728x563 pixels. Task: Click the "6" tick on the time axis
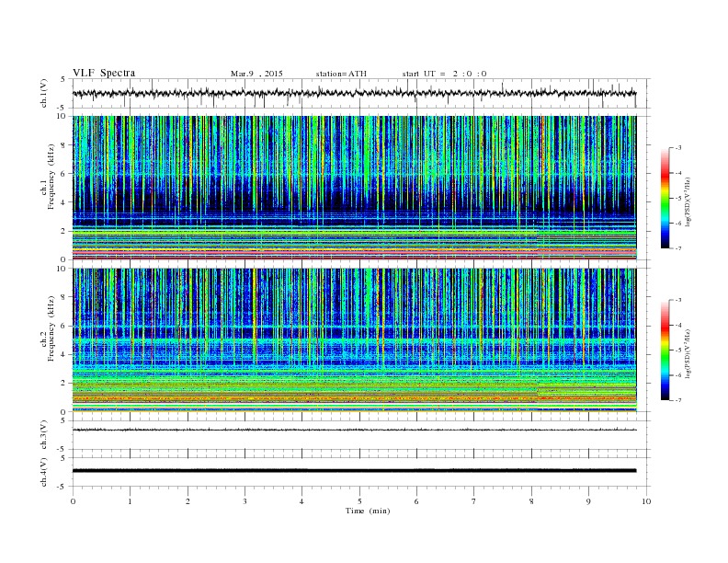pyautogui.click(x=416, y=501)
